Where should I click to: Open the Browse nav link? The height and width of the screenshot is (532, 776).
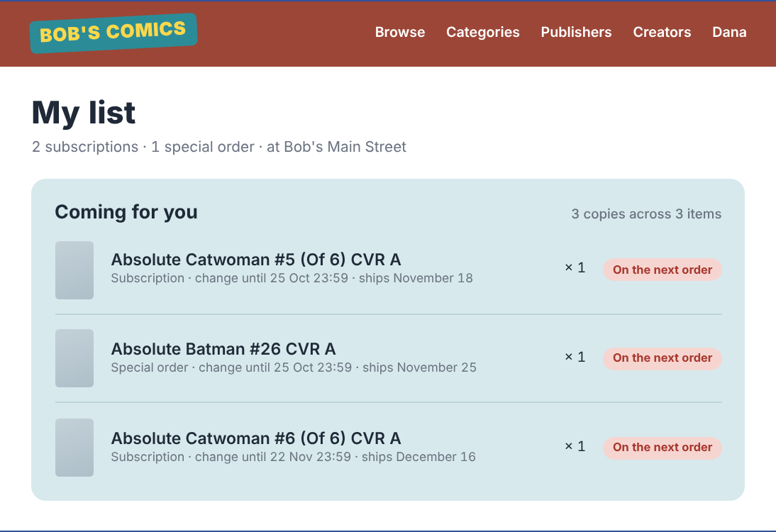(x=400, y=32)
